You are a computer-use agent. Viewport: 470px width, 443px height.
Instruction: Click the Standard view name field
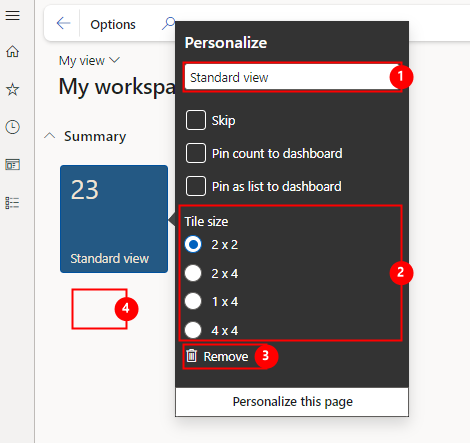coord(292,77)
